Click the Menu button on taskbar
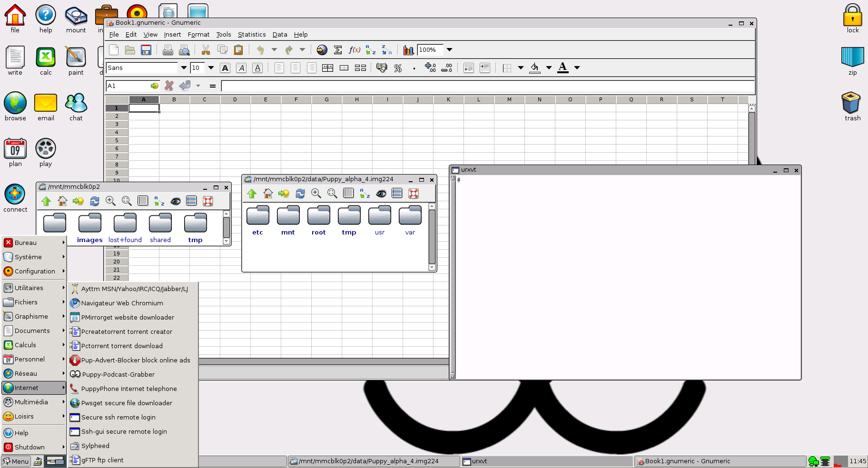The height and width of the screenshot is (468, 868). [16, 461]
